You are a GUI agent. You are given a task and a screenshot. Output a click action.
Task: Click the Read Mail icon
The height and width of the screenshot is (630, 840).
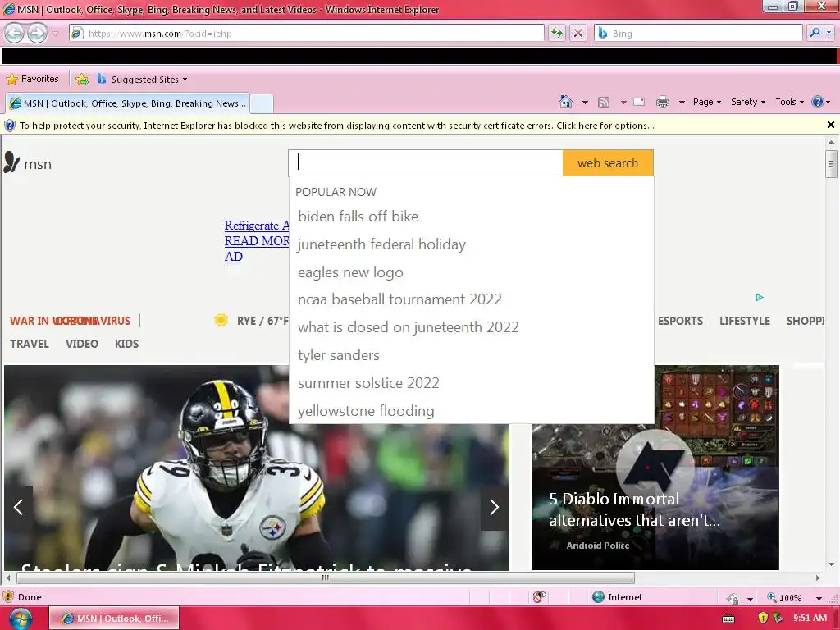tap(639, 102)
